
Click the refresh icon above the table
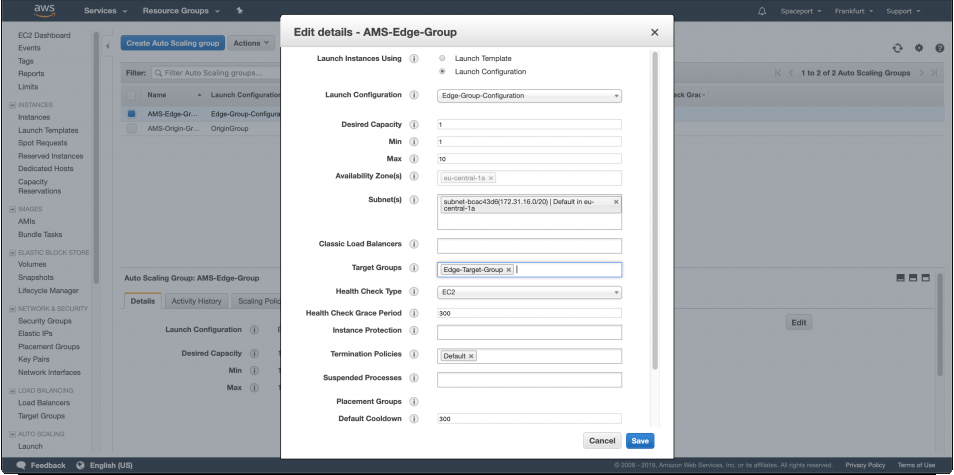point(897,49)
